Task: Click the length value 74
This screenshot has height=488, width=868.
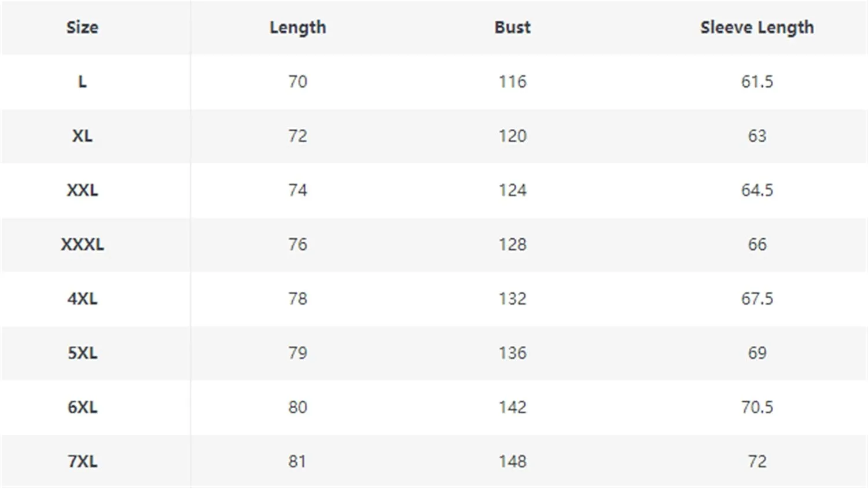Action: (297, 190)
